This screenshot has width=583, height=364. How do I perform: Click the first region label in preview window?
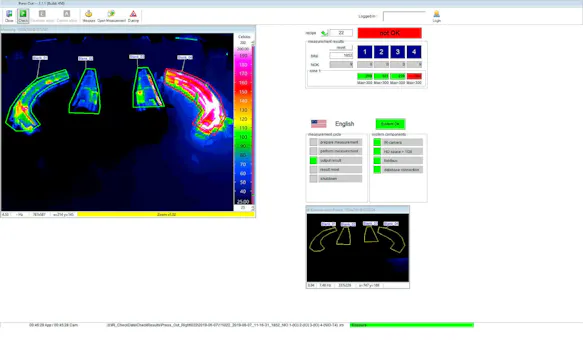pos(328,224)
